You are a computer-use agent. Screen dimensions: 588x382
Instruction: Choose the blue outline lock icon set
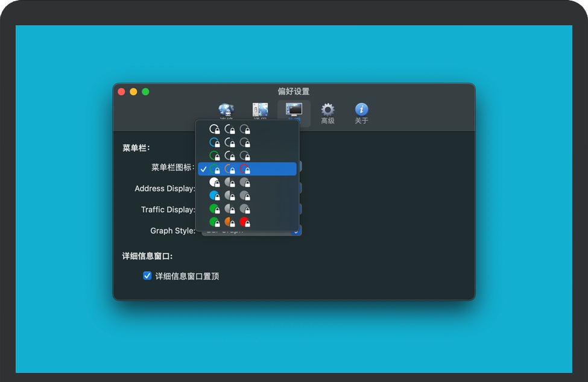click(229, 143)
